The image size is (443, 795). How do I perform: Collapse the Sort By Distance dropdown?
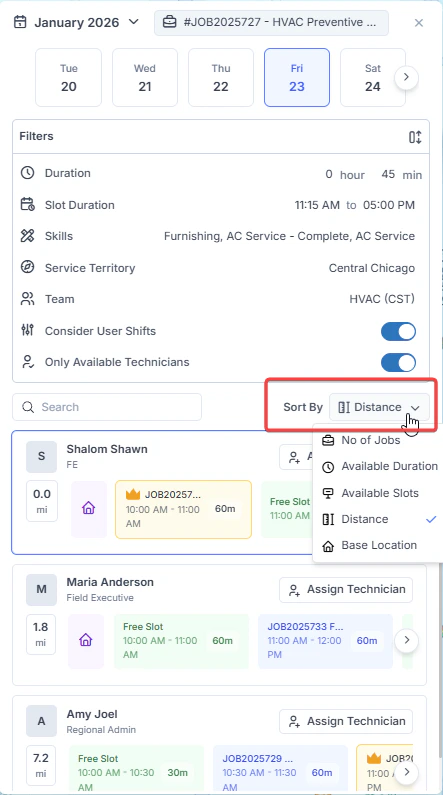pyautogui.click(x=380, y=407)
